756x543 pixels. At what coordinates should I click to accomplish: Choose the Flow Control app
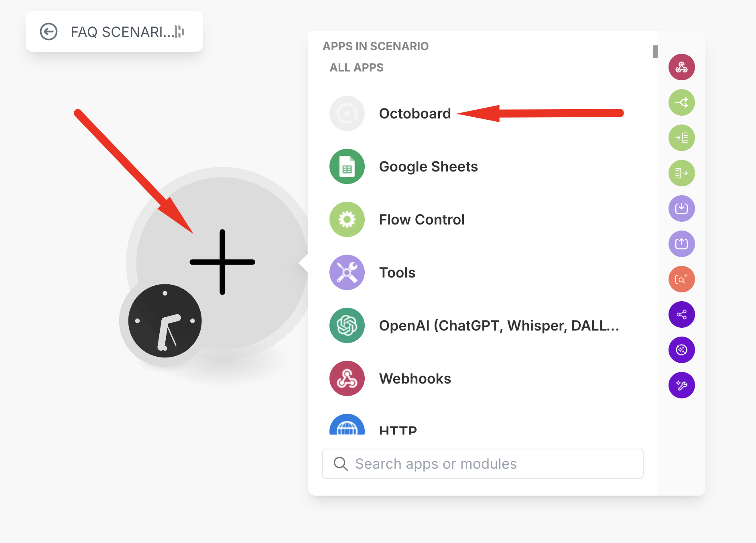click(421, 220)
